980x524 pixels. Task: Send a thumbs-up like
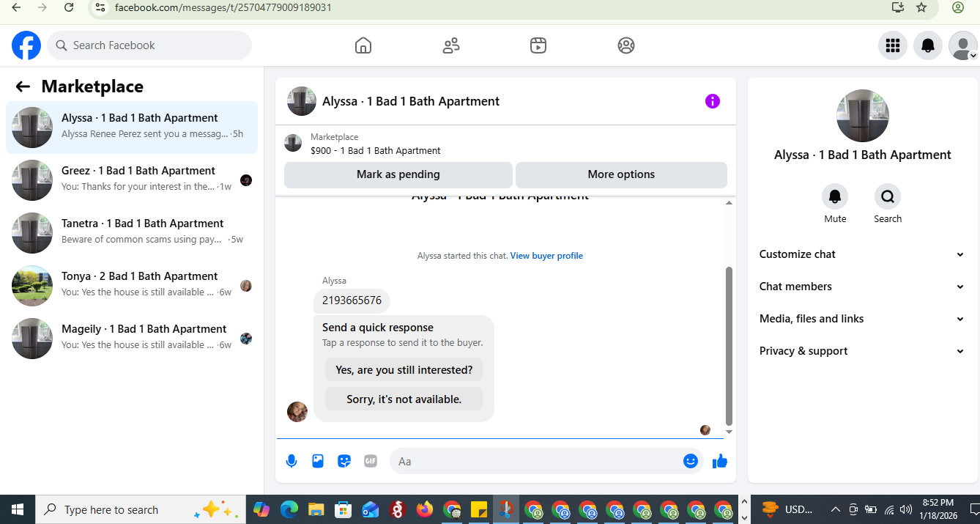(720, 461)
